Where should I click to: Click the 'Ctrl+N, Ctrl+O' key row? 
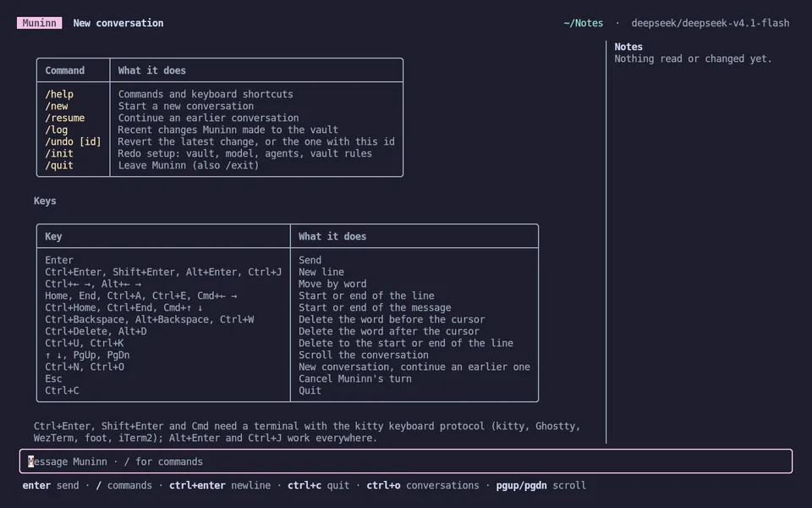pyautogui.click(x=85, y=367)
